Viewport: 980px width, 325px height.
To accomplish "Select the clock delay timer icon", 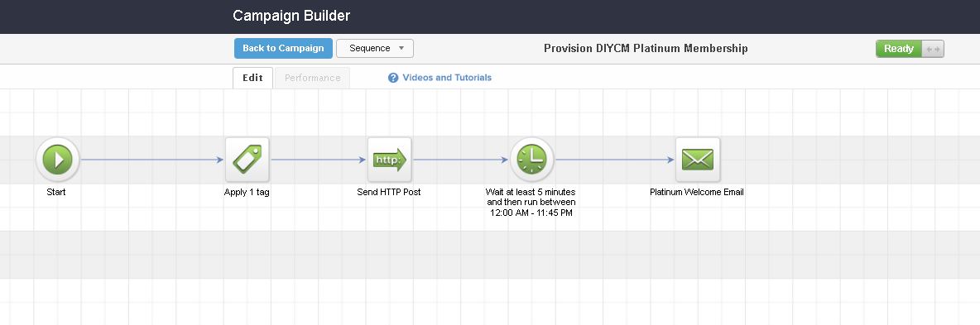I will [532, 160].
